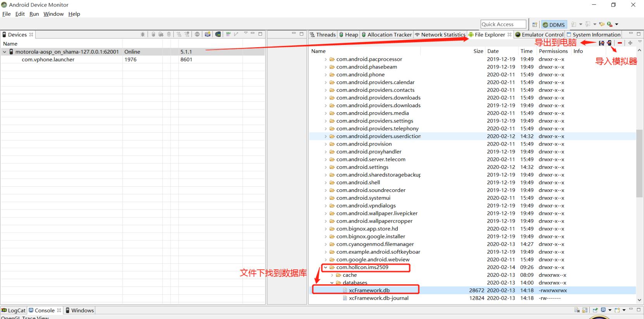Click the Open Console icon
Image resolution: width=644 pixels, height=319 pixels.
pyautogui.click(x=617, y=310)
